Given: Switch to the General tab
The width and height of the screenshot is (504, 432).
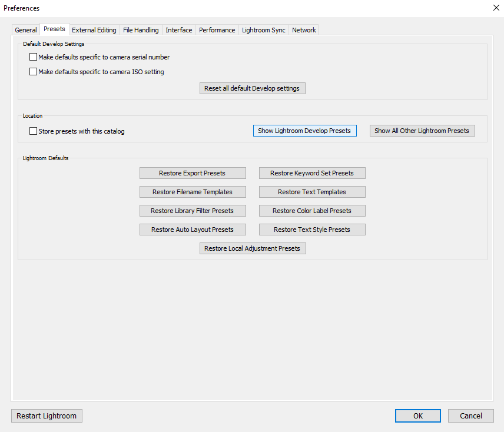Looking at the screenshot, I should click(x=26, y=30).
